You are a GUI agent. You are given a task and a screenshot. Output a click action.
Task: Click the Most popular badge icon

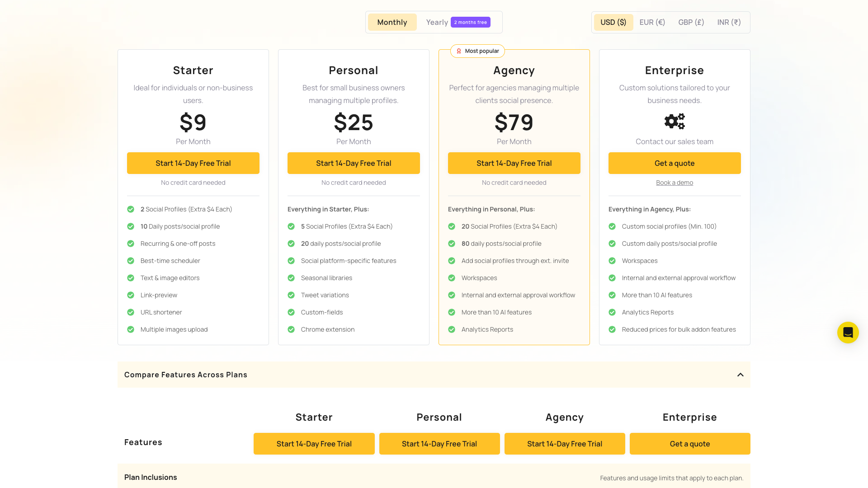coord(459,51)
